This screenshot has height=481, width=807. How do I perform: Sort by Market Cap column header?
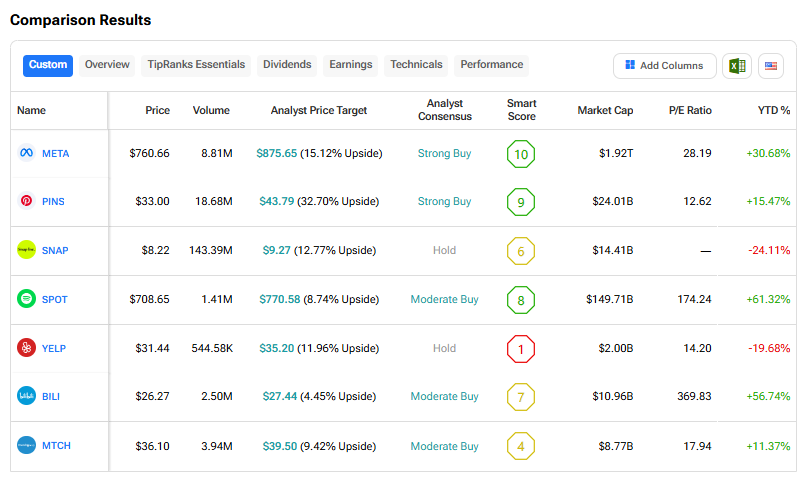pos(605,110)
